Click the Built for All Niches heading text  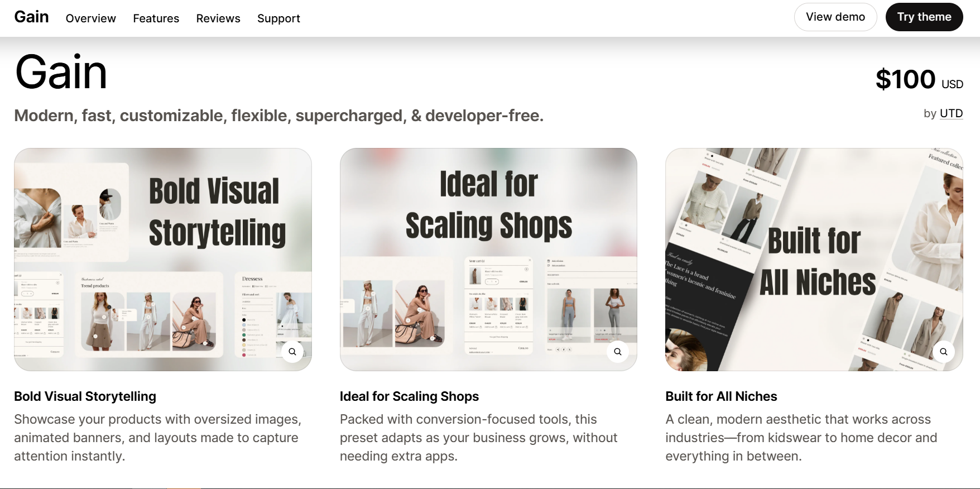tap(721, 396)
